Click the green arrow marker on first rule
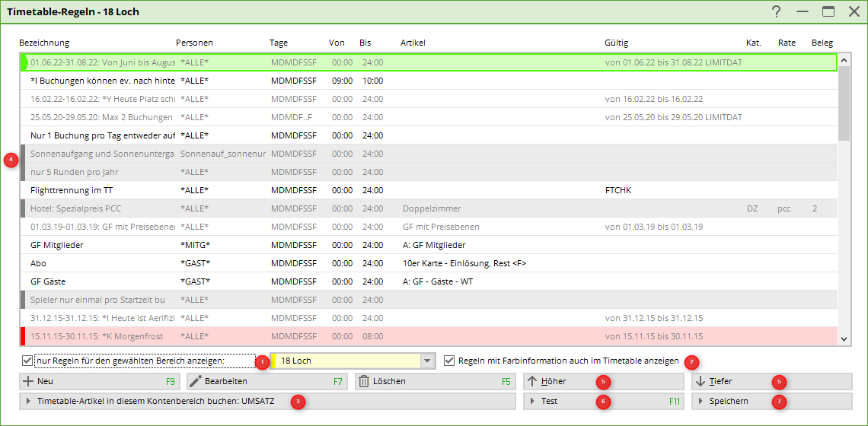This screenshot has width=868, height=426. [25, 62]
